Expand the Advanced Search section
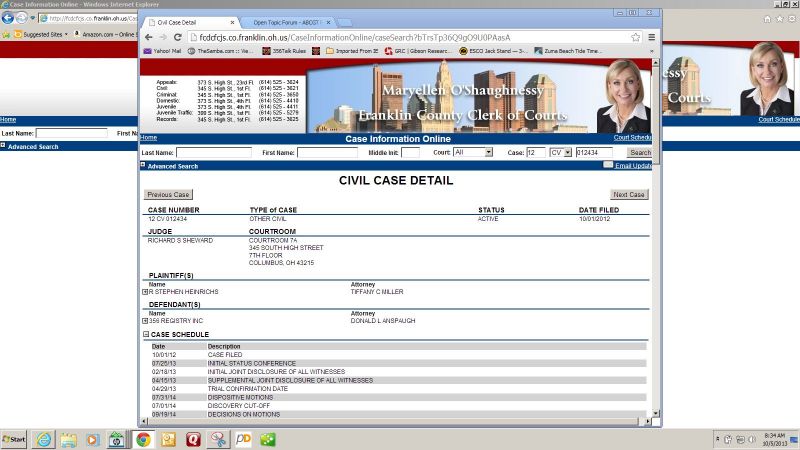800x450 pixels. 143,166
